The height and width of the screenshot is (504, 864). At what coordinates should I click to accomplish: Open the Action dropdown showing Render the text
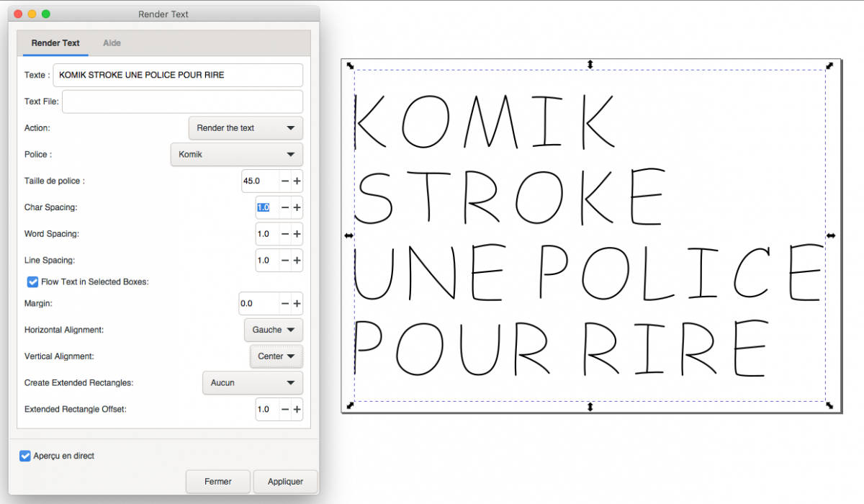(x=245, y=128)
